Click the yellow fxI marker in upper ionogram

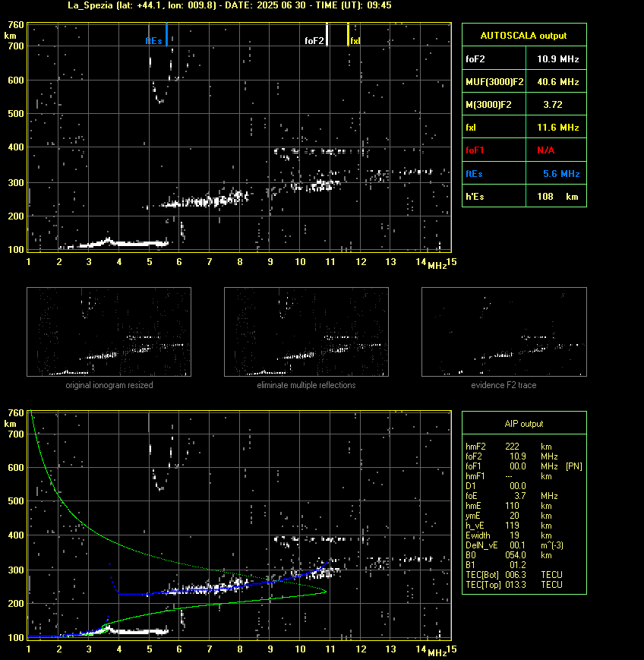point(348,34)
